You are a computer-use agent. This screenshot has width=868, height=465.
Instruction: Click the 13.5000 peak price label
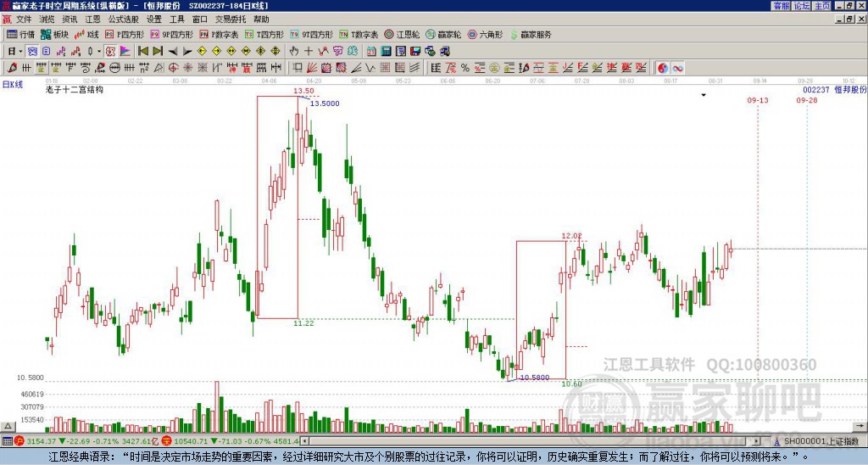pos(325,104)
